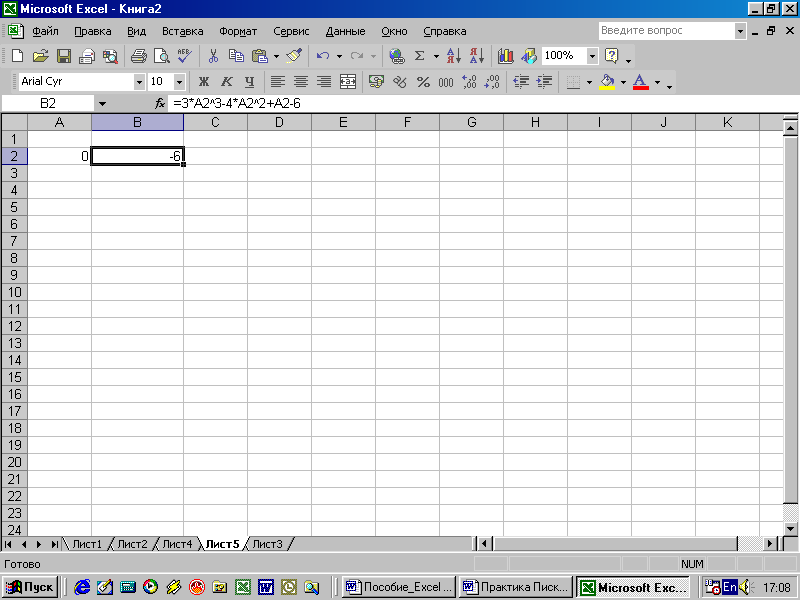This screenshot has width=800, height=600.
Task: Open the Arial Cyr font dropdown
Action: [x=139, y=82]
